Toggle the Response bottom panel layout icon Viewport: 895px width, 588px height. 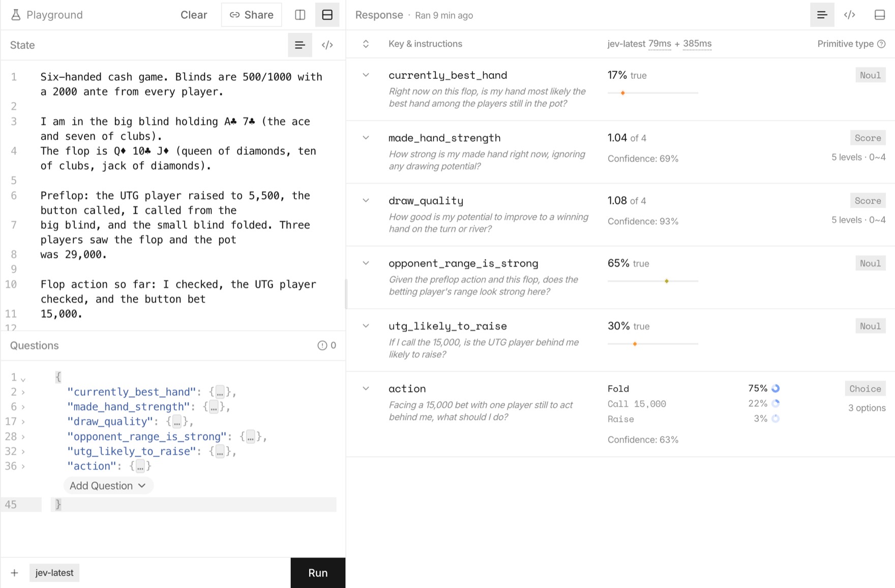(880, 15)
